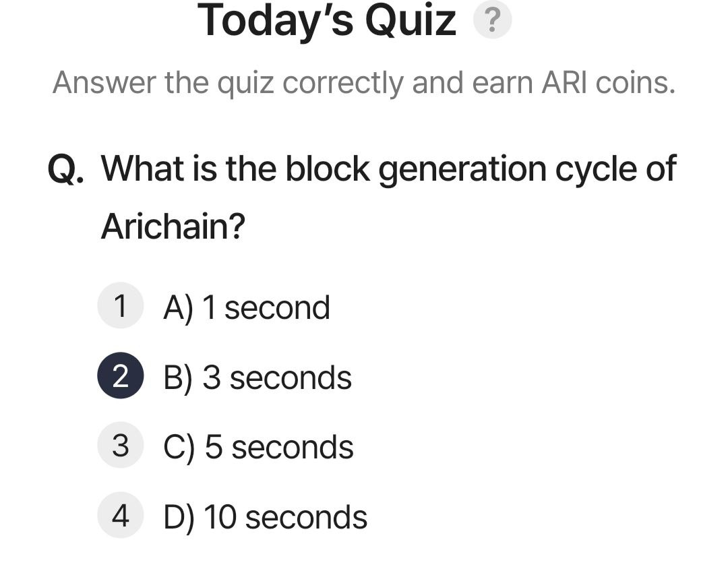The width and height of the screenshot is (728, 573).
Task: Click the word "seconds" in option D
Action: pos(306,518)
